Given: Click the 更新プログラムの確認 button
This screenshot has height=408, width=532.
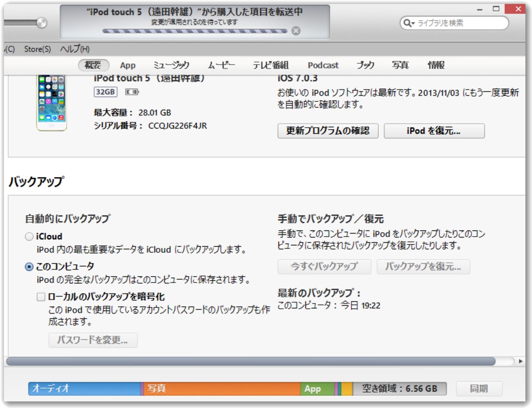Looking at the screenshot, I should (x=329, y=131).
